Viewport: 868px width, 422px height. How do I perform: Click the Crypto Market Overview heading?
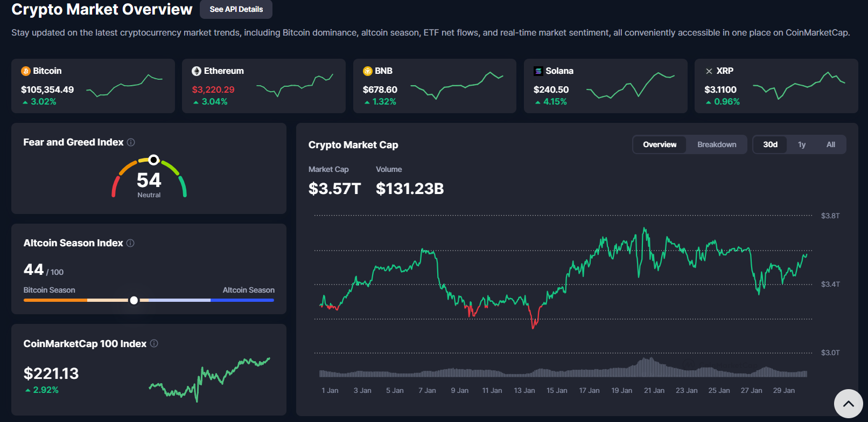(102, 9)
